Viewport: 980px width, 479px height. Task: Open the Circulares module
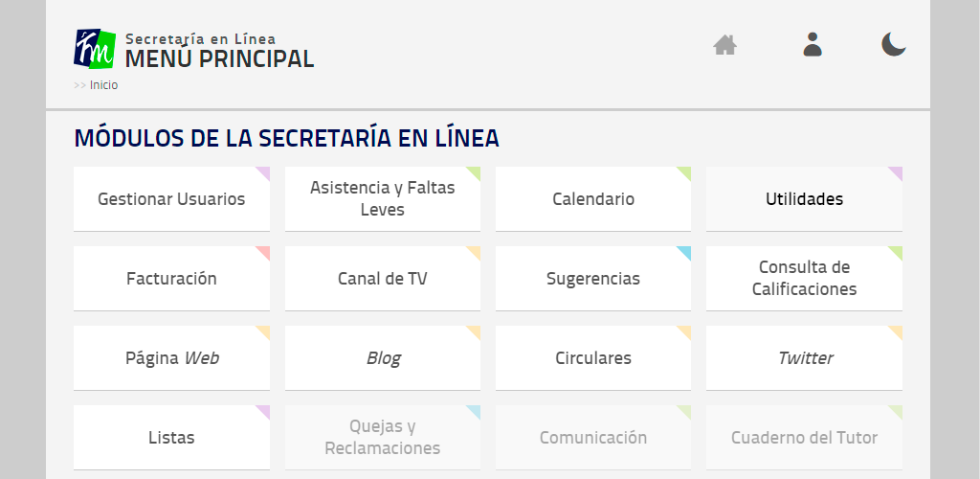coord(592,358)
